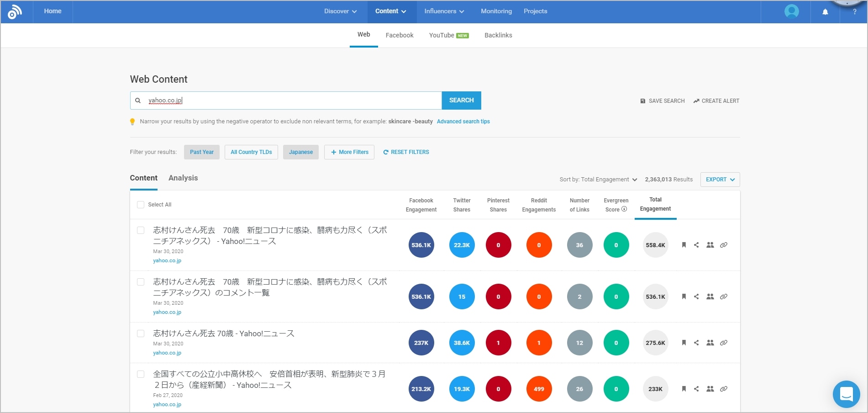Open the notifications bell
Screen dimensions: 868x413
825,12
